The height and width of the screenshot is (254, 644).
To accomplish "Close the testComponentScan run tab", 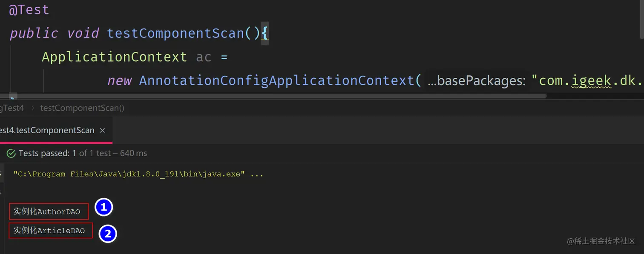I will [x=102, y=131].
